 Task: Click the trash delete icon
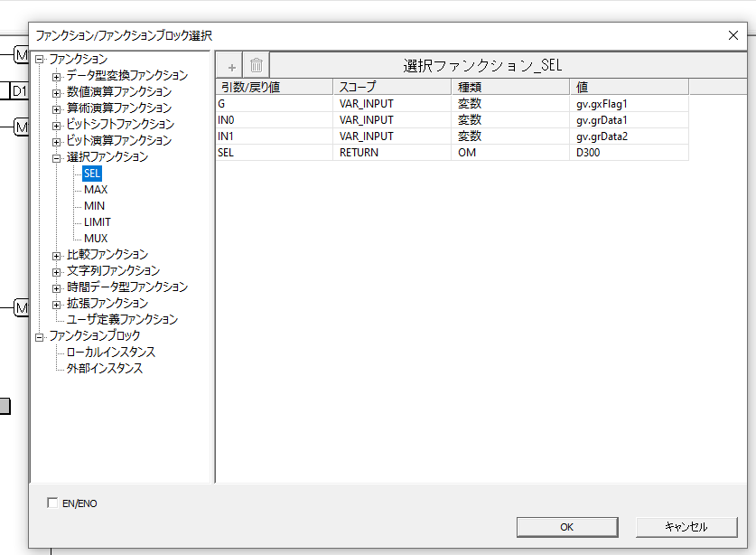click(x=257, y=66)
